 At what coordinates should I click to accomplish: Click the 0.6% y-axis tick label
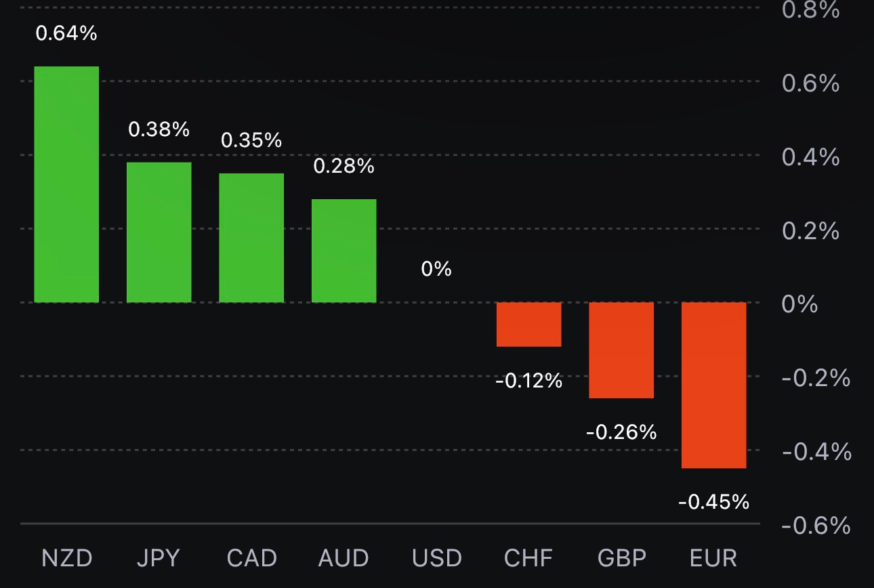click(810, 83)
